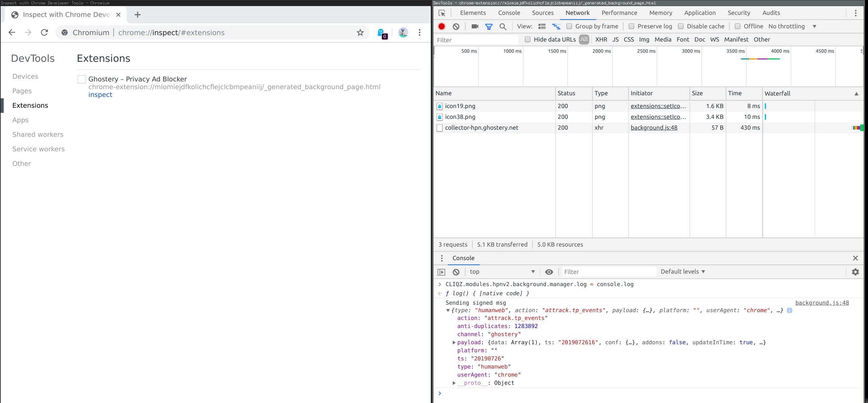
Task: Open the console settings gear
Action: pyautogui.click(x=855, y=272)
